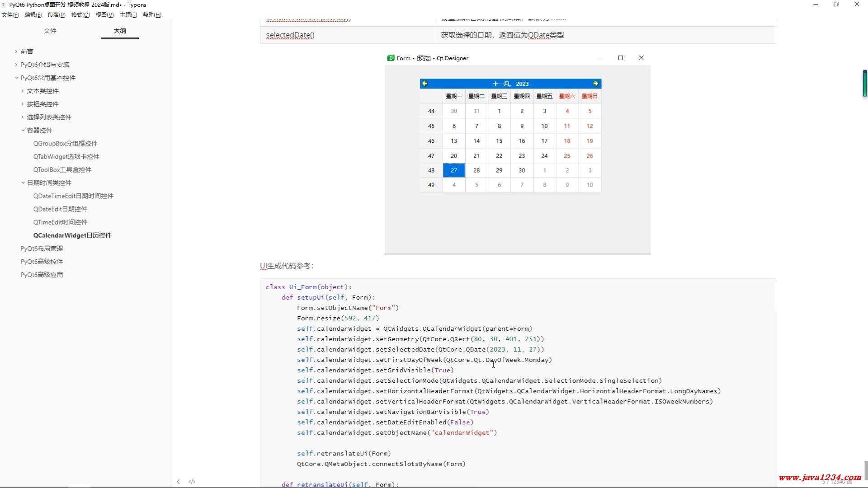Screen dimensions: 868x488
Task: Select date 15 in the calendar
Action: click(499, 141)
